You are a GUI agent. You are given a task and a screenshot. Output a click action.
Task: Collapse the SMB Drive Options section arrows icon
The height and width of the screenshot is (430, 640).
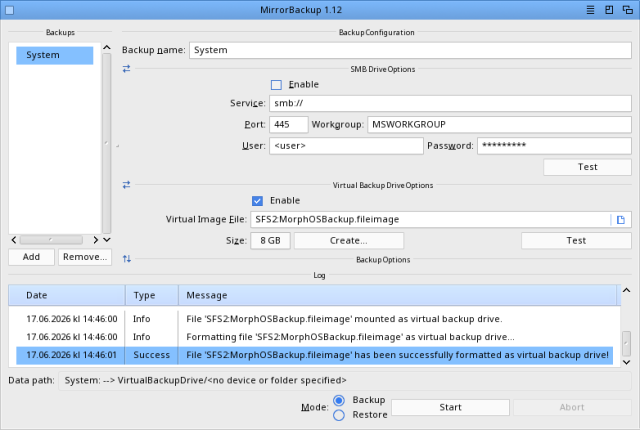[x=127, y=69]
